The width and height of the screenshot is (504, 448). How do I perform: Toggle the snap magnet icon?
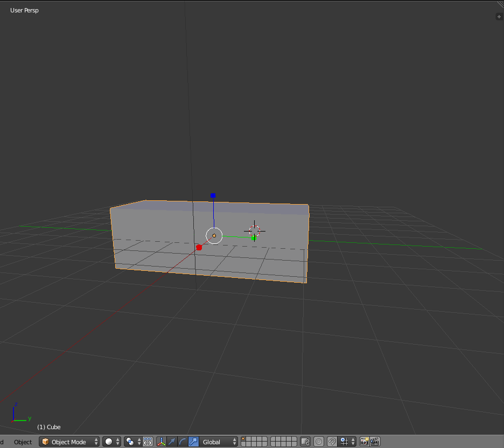[x=332, y=442]
